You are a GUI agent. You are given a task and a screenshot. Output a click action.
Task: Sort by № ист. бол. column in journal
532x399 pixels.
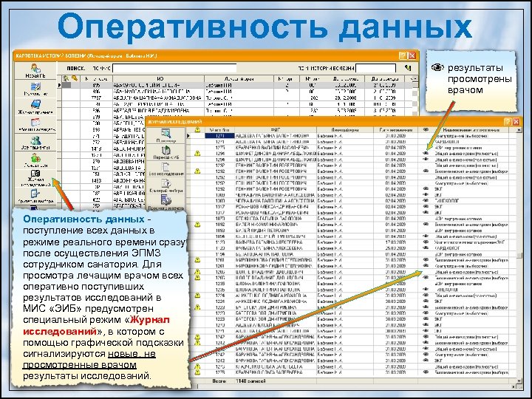point(219,129)
